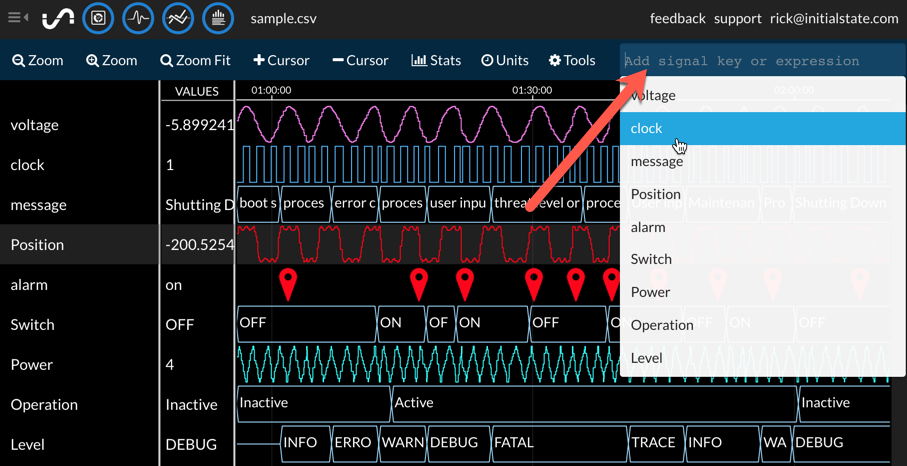Screen dimensions: 907x466
Task: Choose Position in the signal list
Action: pos(656,194)
